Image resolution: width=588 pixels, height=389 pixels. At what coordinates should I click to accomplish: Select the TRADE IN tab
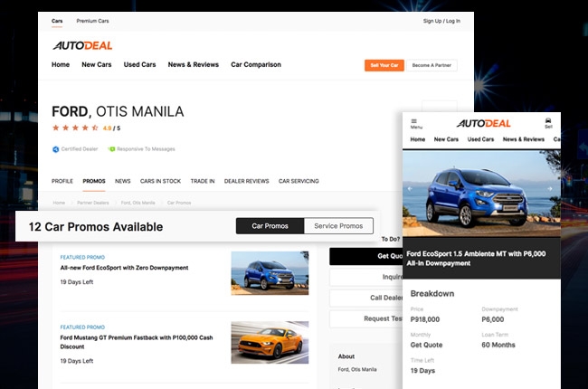pyautogui.click(x=203, y=181)
